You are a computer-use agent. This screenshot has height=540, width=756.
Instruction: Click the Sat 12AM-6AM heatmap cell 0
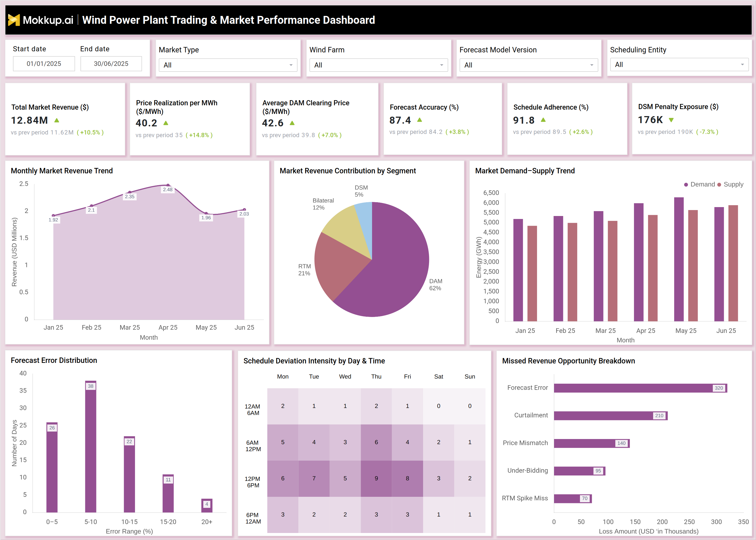pos(439,406)
